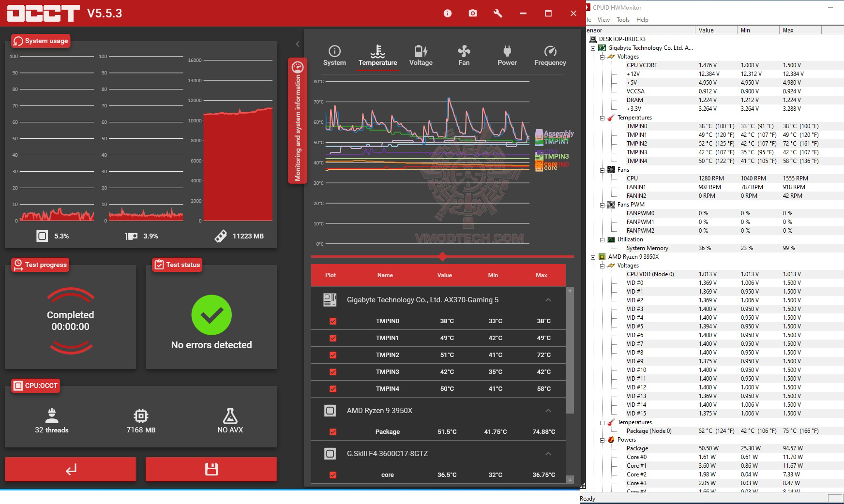844x504 pixels.
Task: Take screenshot with the camera icon
Action: pos(473,14)
